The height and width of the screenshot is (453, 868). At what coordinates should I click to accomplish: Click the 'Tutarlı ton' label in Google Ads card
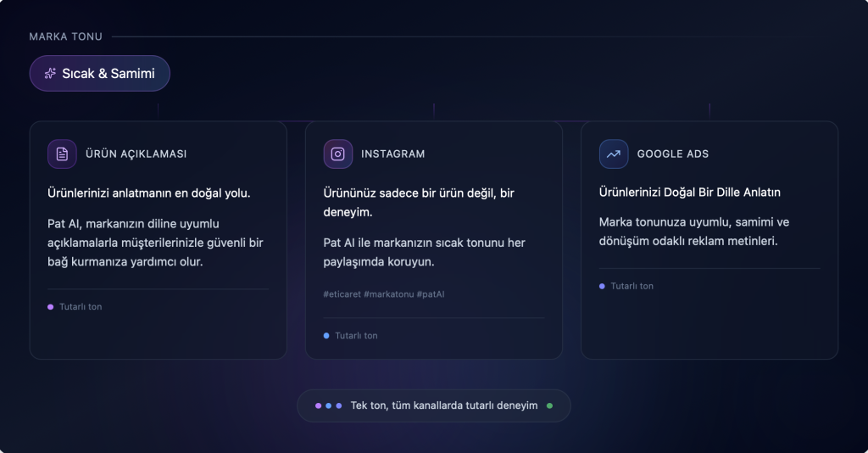pyautogui.click(x=632, y=287)
